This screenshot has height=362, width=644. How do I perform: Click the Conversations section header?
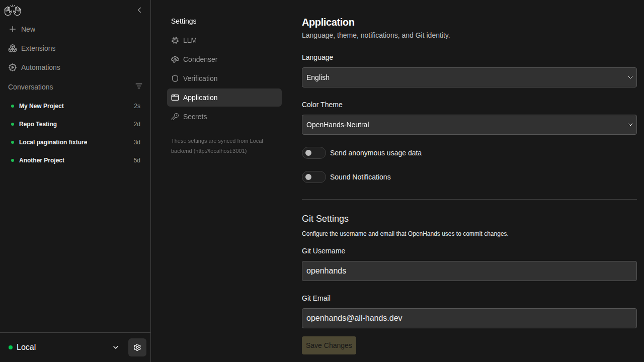[x=31, y=87]
